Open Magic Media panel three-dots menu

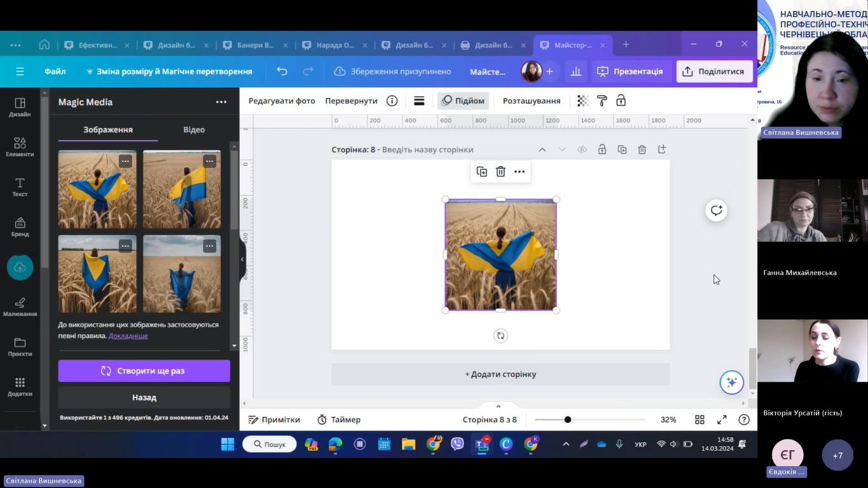pyautogui.click(x=221, y=102)
